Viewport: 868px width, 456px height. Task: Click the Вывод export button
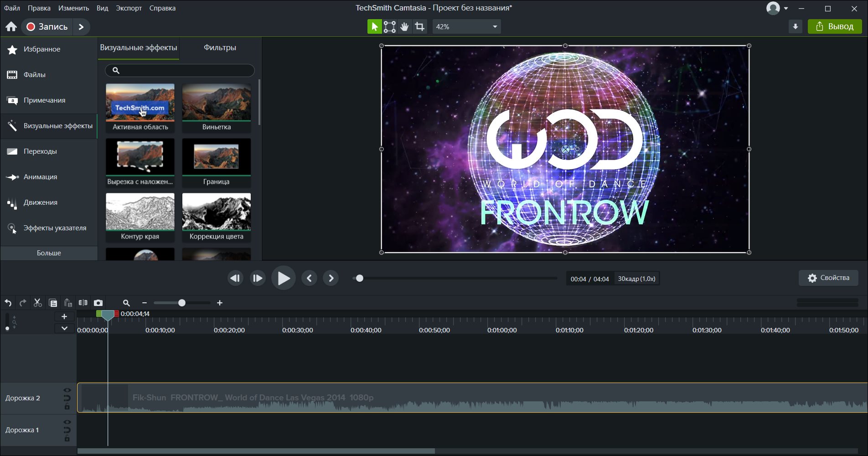[835, 26]
